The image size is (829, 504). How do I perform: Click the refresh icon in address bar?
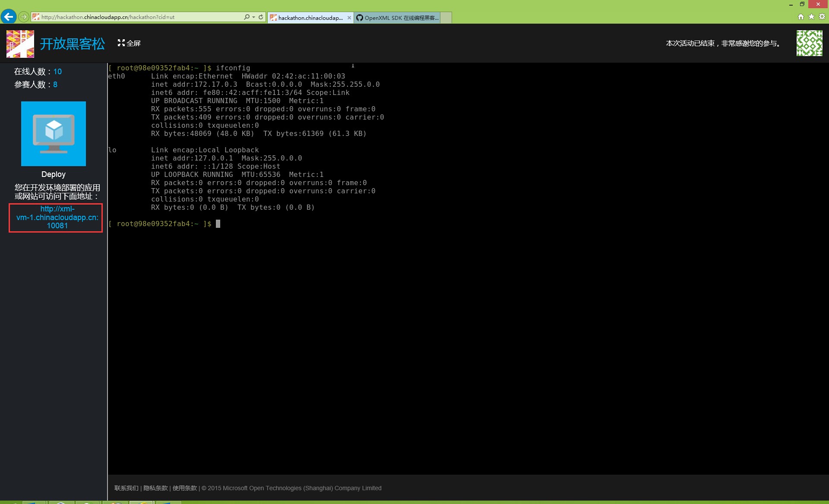(x=261, y=17)
